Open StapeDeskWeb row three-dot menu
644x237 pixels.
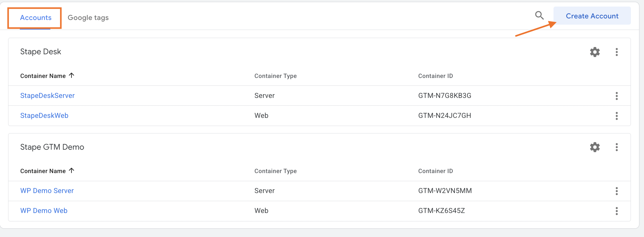coord(617,116)
